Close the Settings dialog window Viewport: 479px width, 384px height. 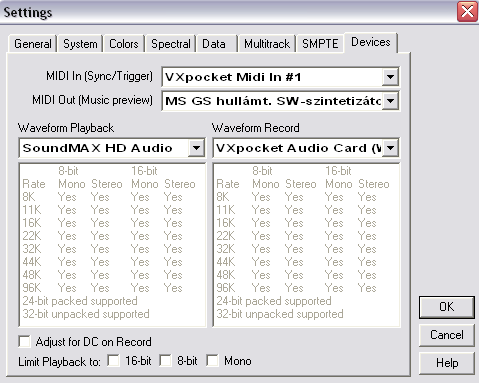click(x=467, y=12)
